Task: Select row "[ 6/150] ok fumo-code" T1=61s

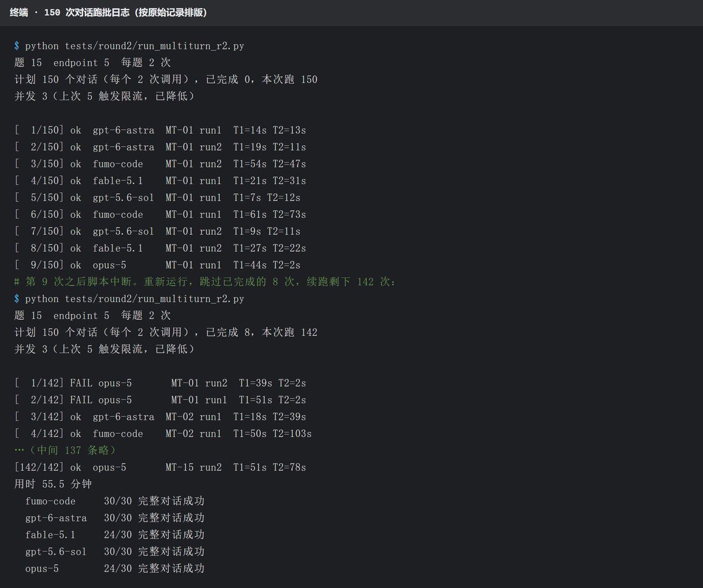Action: 160,214
